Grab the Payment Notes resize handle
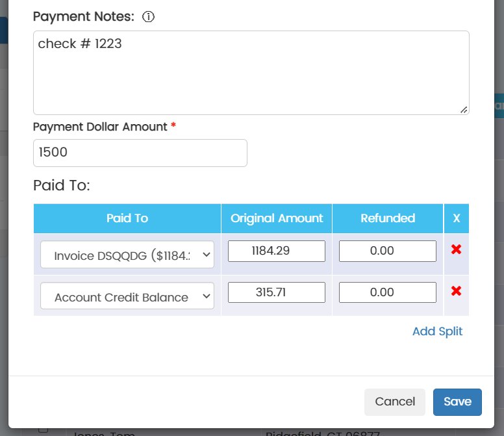Image resolution: width=504 pixels, height=436 pixels. 464,110
